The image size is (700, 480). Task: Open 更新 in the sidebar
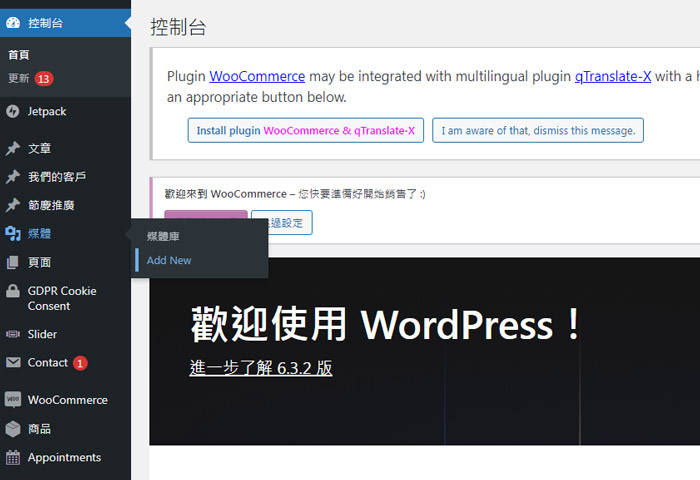point(19,78)
